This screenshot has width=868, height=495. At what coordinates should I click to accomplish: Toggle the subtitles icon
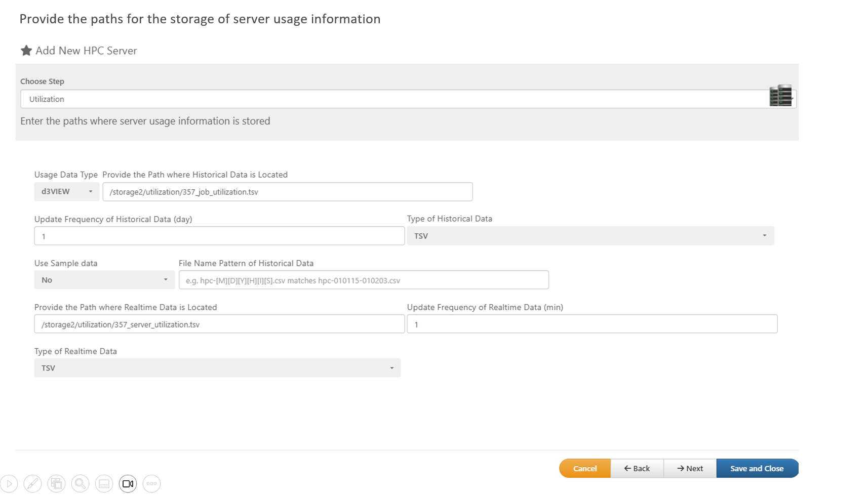[x=104, y=484]
